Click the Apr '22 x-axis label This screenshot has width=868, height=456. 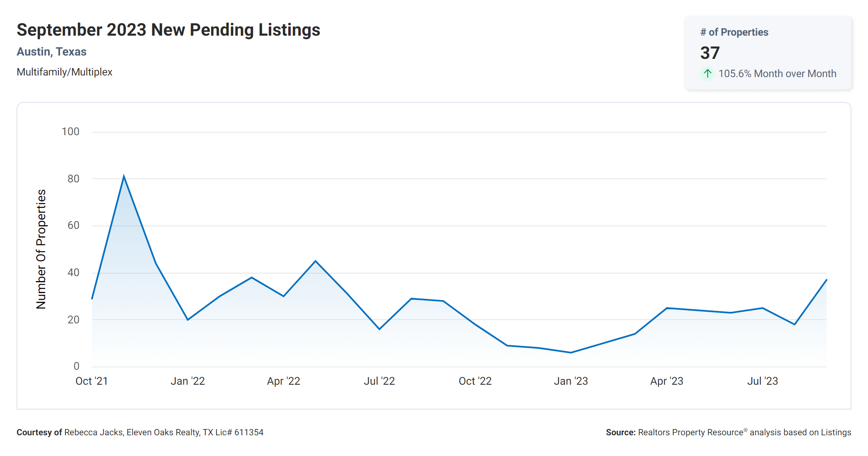coord(283,381)
